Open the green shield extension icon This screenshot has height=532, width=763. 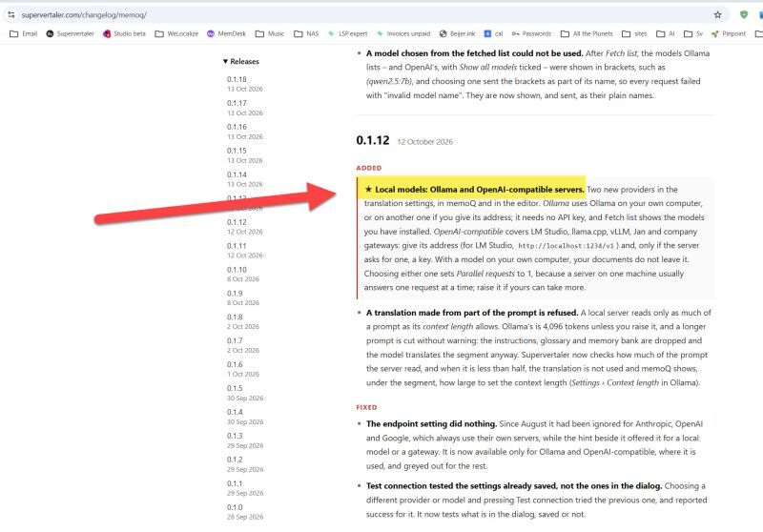pos(744,15)
